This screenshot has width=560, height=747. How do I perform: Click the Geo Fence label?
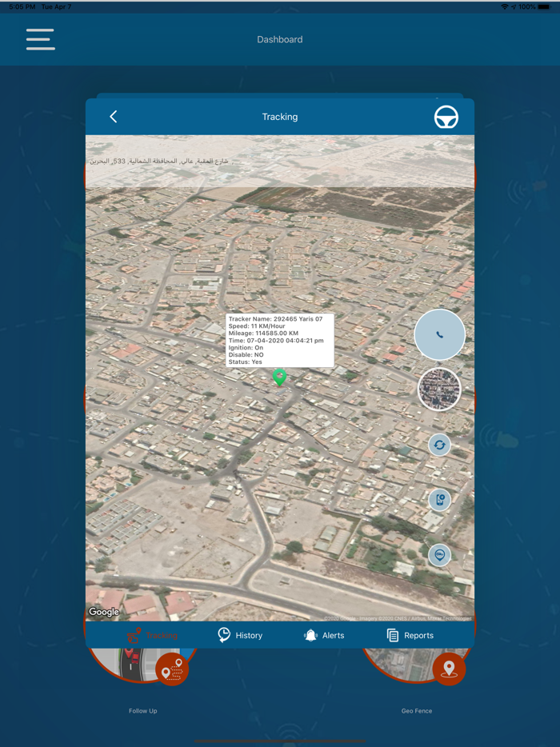point(417,711)
